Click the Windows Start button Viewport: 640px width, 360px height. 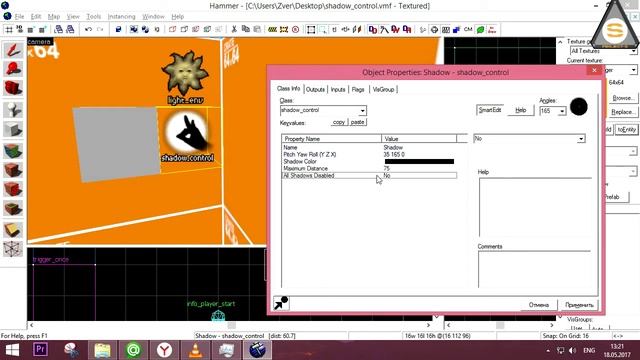[x=12, y=350]
